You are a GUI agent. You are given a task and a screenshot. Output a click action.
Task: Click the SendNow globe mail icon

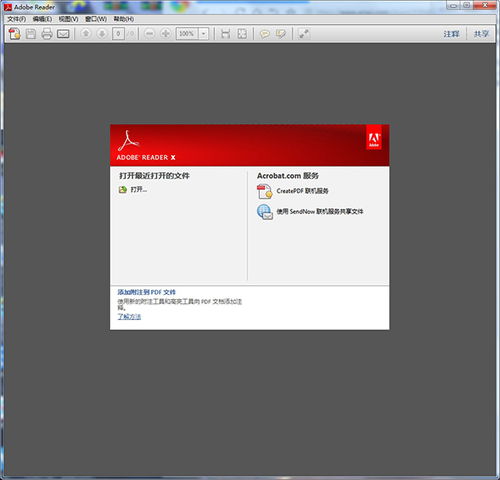[265, 212]
